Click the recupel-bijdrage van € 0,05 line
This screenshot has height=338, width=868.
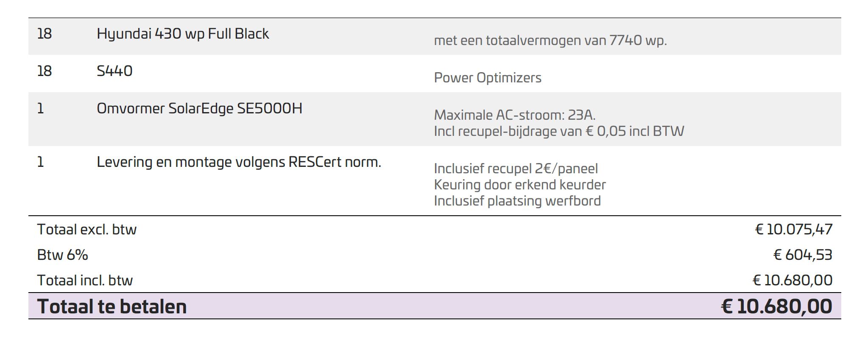pyautogui.click(x=559, y=131)
